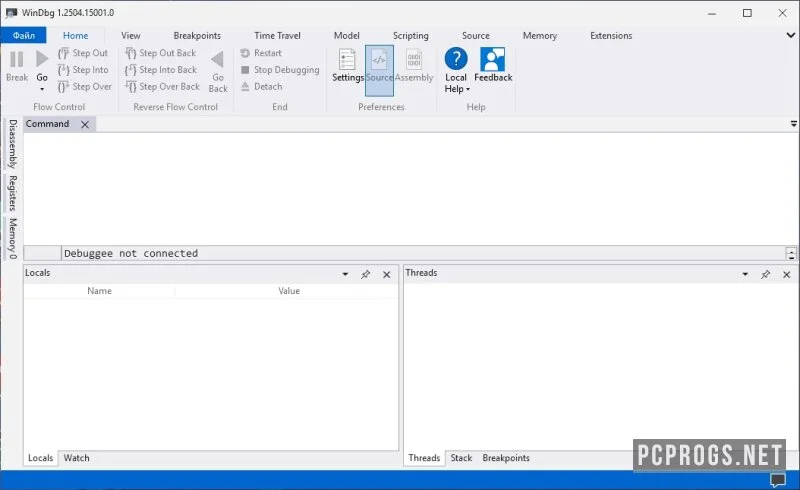Close the Threads panel
Screen dimensions: 800x490
click(787, 275)
